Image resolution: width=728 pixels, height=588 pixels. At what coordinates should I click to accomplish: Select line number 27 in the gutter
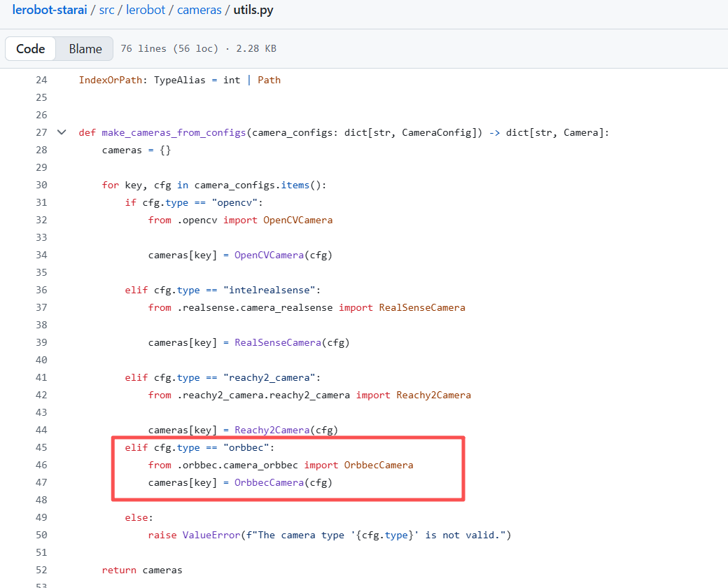(41, 132)
